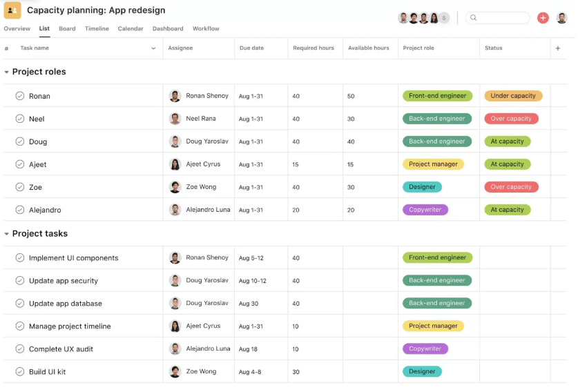Click Ronan's available hours value 50
This screenshot has height=392, width=578.
(351, 96)
